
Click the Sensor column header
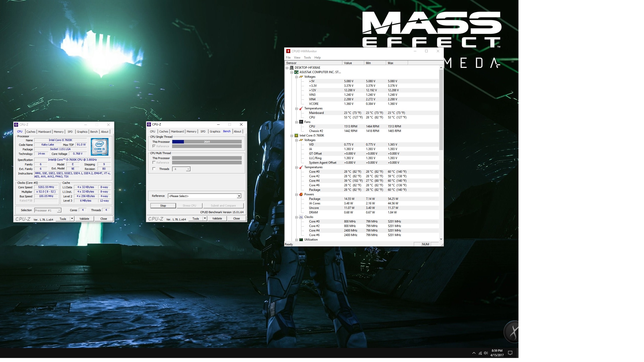(x=313, y=63)
